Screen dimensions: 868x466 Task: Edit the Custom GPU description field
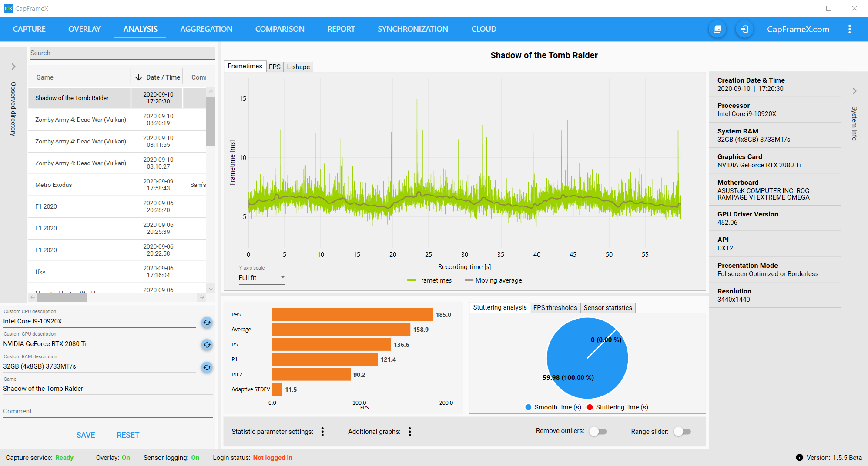point(100,344)
